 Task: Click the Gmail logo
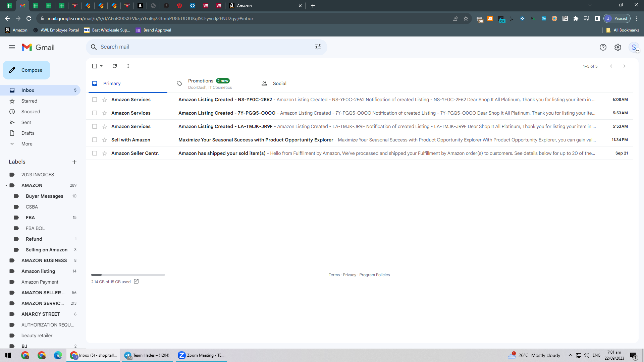click(x=38, y=47)
